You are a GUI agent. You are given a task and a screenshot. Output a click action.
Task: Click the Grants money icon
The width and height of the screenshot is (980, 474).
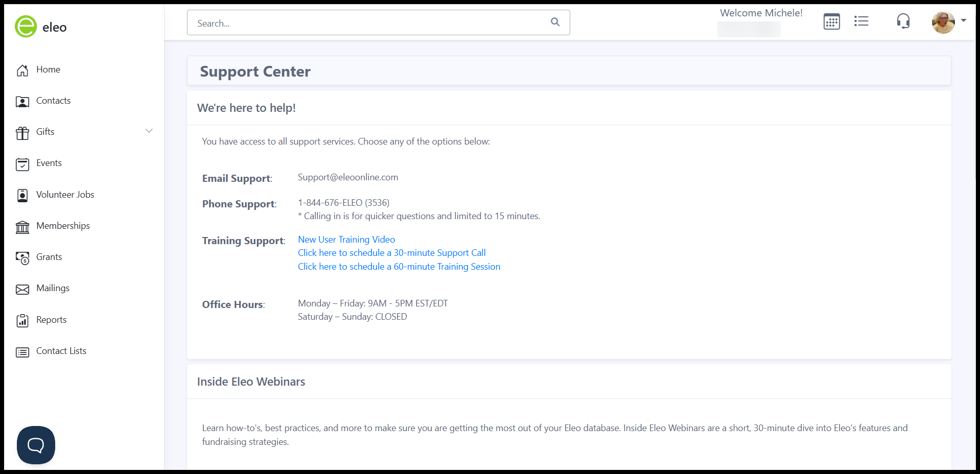point(22,258)
